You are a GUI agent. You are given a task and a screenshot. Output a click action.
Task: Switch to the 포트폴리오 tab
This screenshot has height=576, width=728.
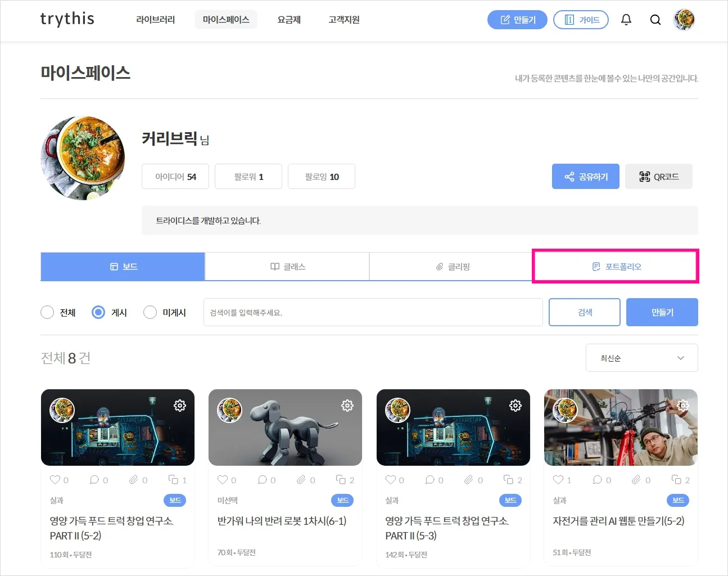616,267
